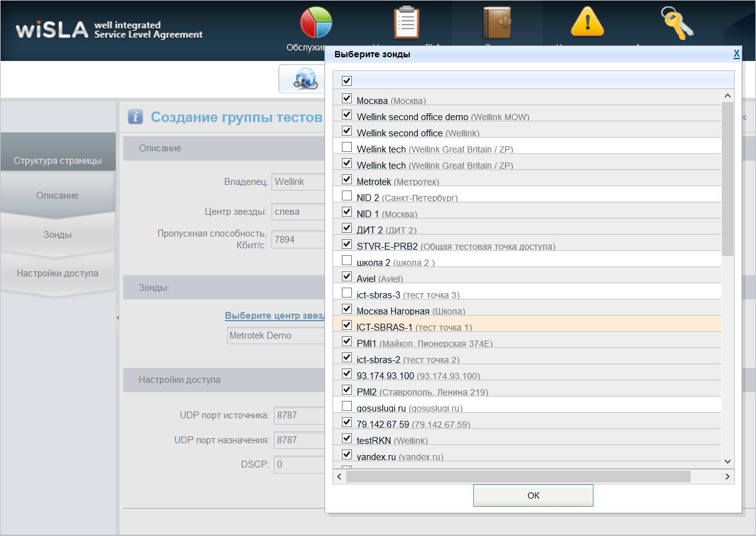Collapse the sidebar with the small splitter arrow
This screenshot has width=756, height=536.
pos(118,317)
